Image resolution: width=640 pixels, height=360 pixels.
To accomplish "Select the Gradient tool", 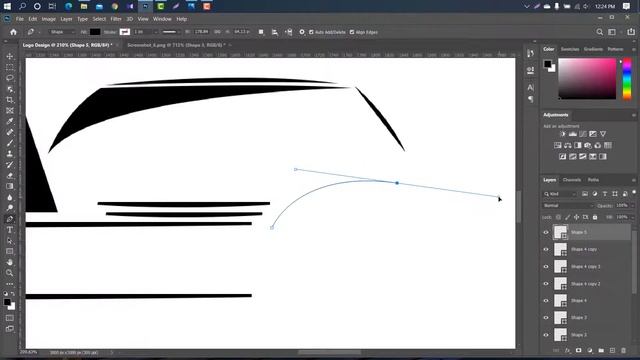I will (10, 187).
